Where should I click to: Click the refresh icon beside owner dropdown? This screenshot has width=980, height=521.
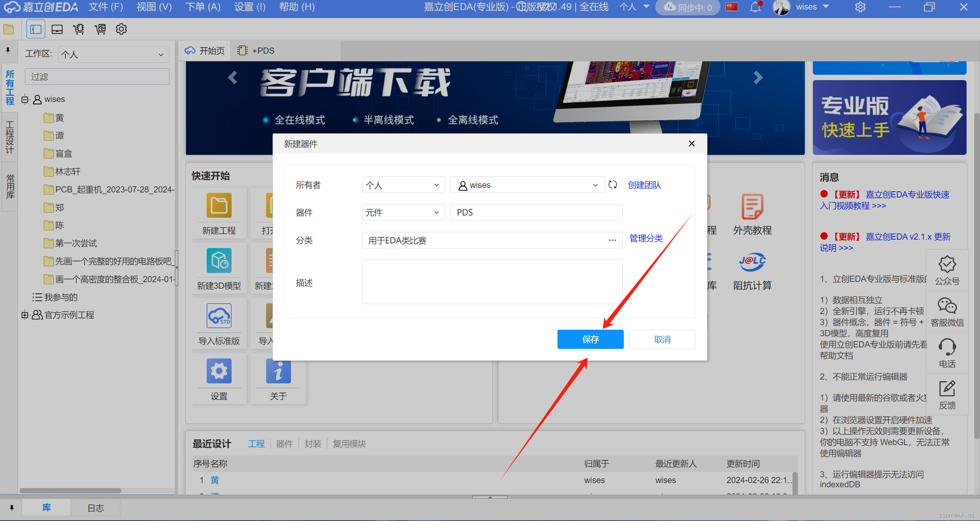tap(613, 185)
